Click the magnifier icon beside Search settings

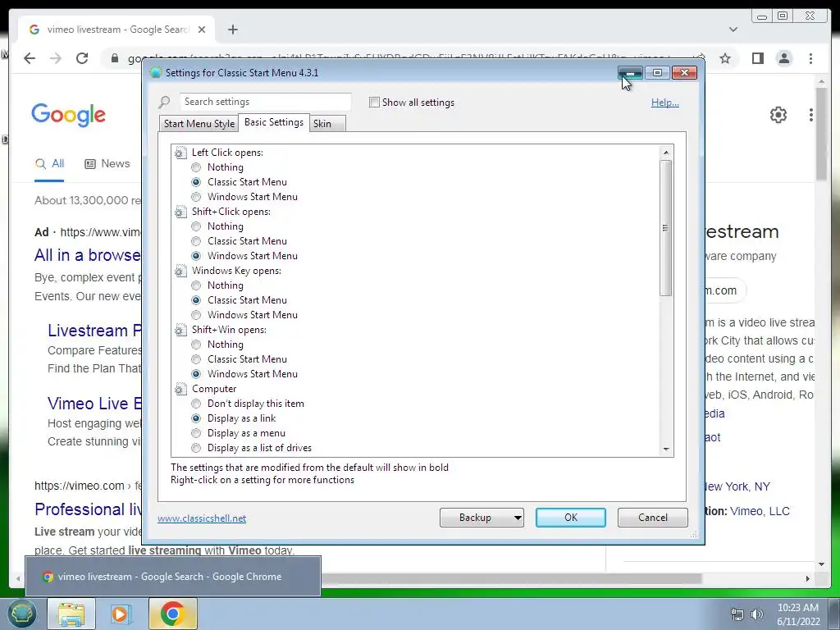pos(164,102)
